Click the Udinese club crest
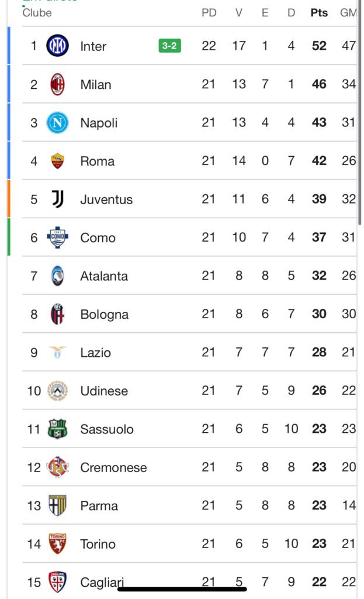This screenshot has width=364, height=599. coord(57,391)
